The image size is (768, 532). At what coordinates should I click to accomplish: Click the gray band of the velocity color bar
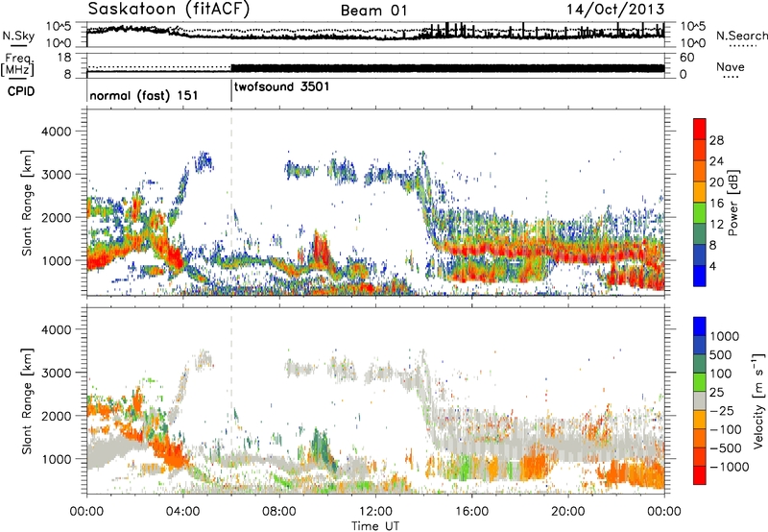[x=700, y=400]
